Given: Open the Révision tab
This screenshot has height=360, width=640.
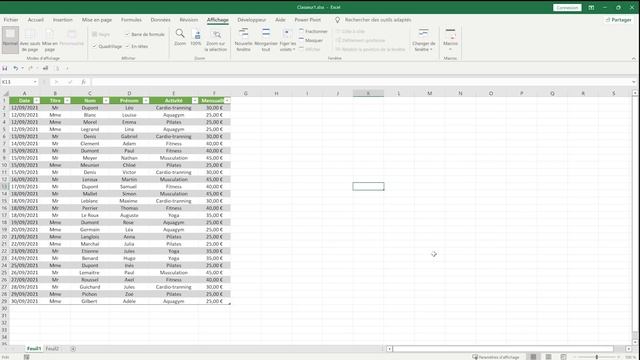Looking at the screenshot, I should coord(189,20).
